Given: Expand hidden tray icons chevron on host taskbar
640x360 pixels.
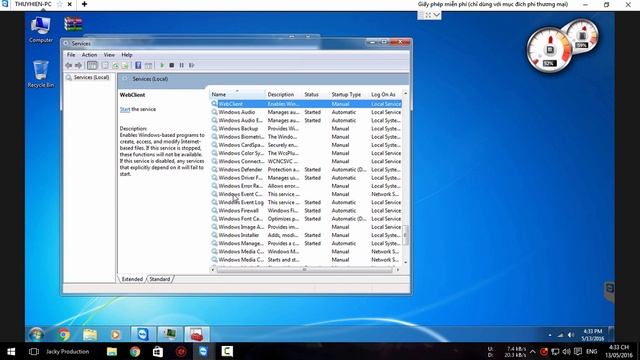Looking at the screenshot, I should coord(533,351).
